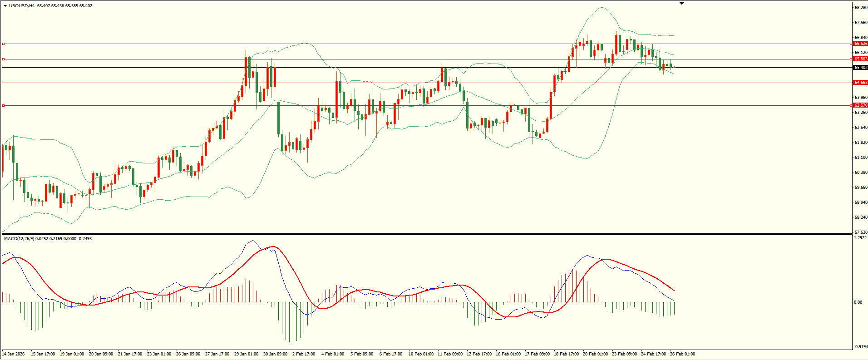The width and height of the screenshot is (868, 360).
Task: Click the black 65.402 current price label
Action: coord(860,68)
